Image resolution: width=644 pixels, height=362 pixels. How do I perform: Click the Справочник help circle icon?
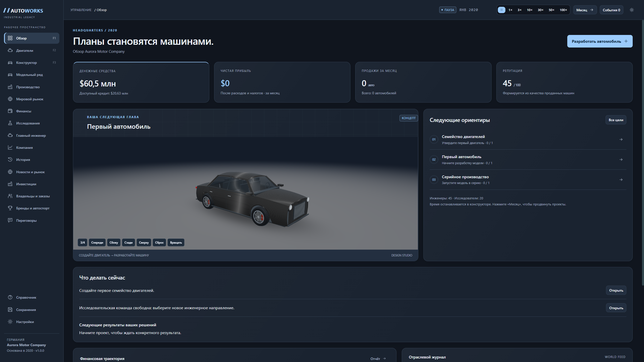10,297
